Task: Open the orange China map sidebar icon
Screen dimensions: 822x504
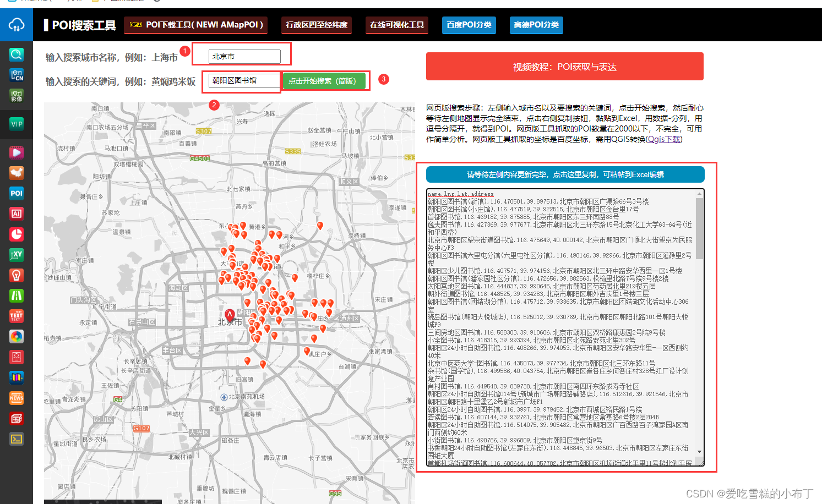Action: (x=17, y=173)
